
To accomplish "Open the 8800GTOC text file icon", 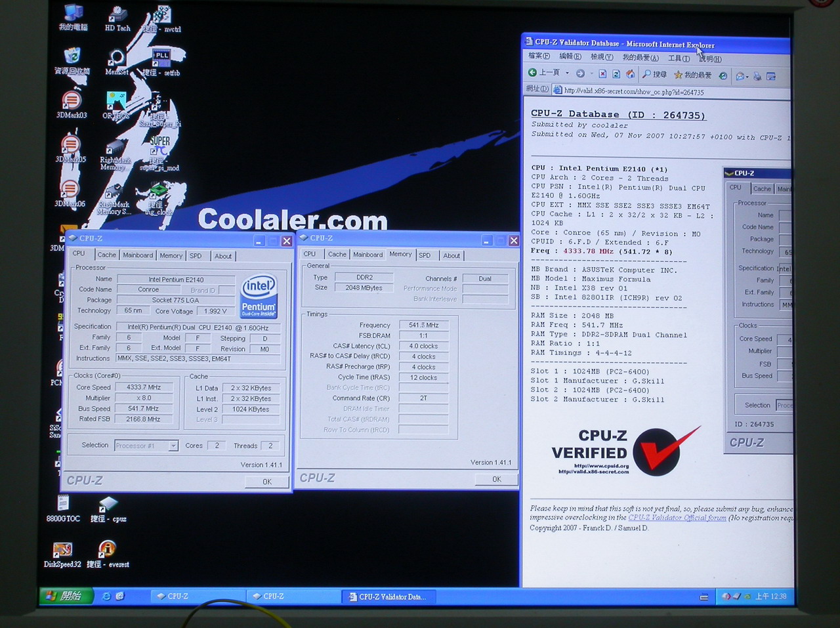I will 63,509.
